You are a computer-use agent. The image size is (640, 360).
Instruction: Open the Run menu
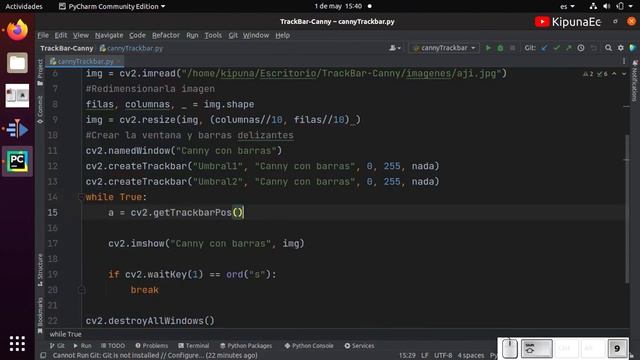(x=192, y=35)
